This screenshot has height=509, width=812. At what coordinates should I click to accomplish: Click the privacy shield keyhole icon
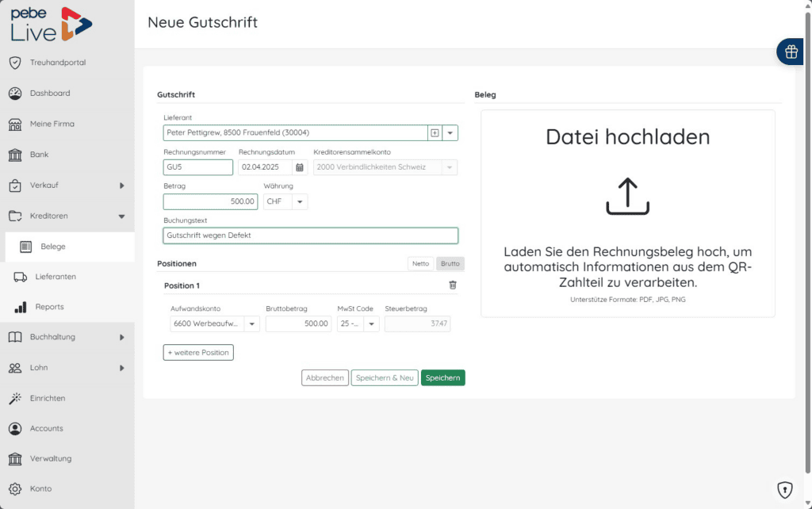click(x=784, y=489)
